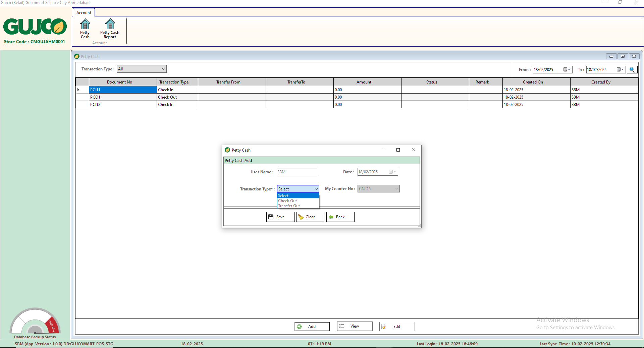The image size is (644, 348).
Task: Click the GUJCO logo
Action: click(x=35, y=27)
